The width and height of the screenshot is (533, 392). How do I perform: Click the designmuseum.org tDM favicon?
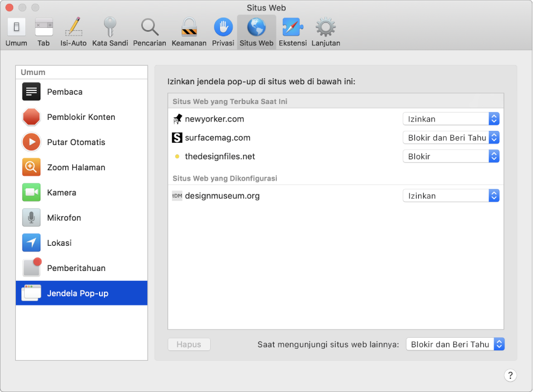pyautogui.click(x=177, y=196)
